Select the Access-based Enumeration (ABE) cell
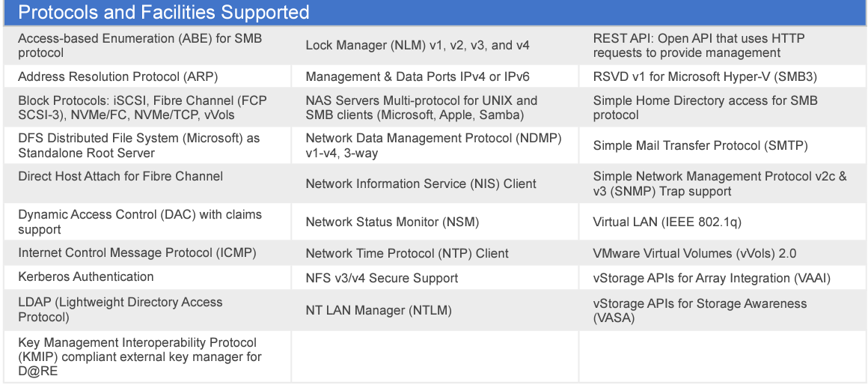 pos(140,46)
